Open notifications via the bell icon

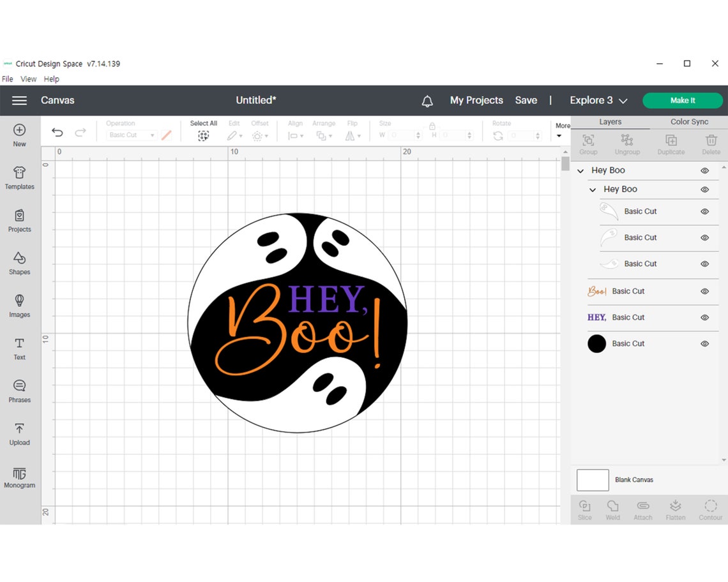tap(427, 100)
